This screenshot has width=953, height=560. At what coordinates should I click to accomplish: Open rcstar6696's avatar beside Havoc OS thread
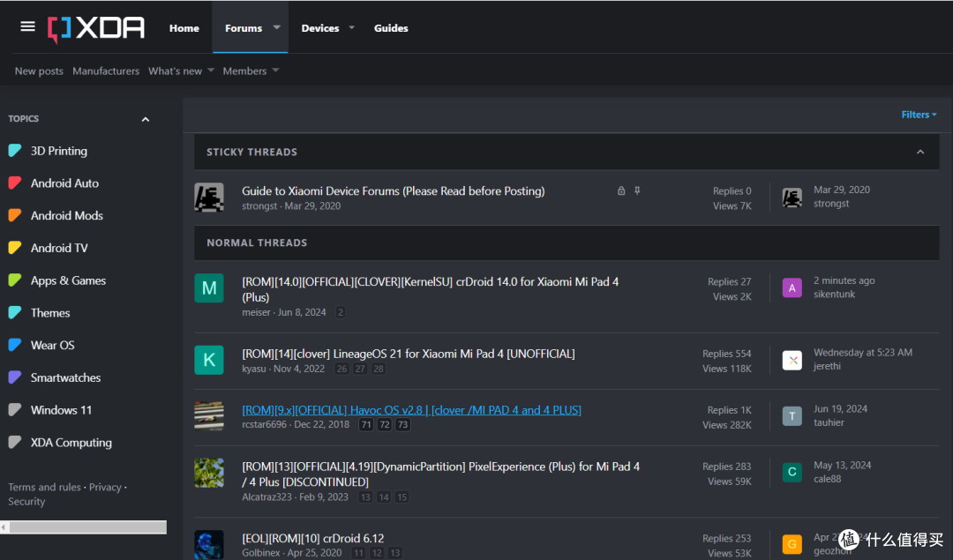(x=209, y=416)
